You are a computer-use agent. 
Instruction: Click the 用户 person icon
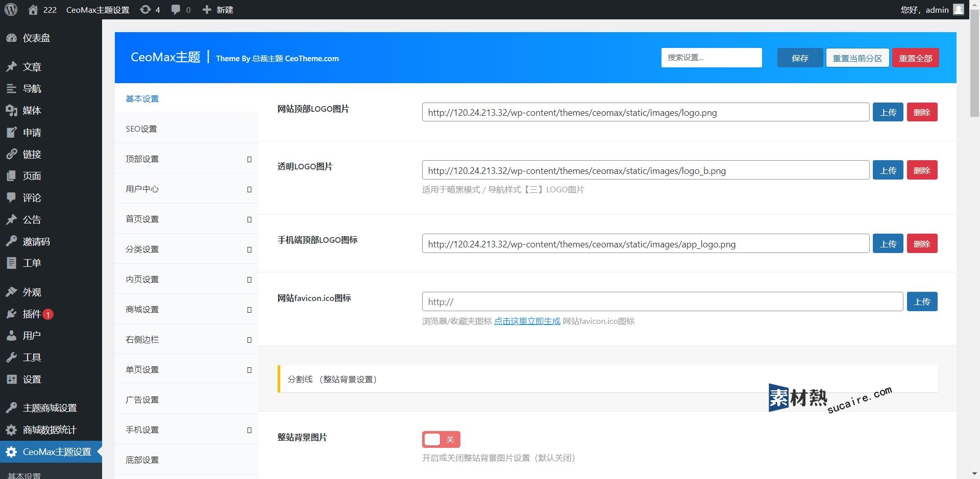point(11,336)
